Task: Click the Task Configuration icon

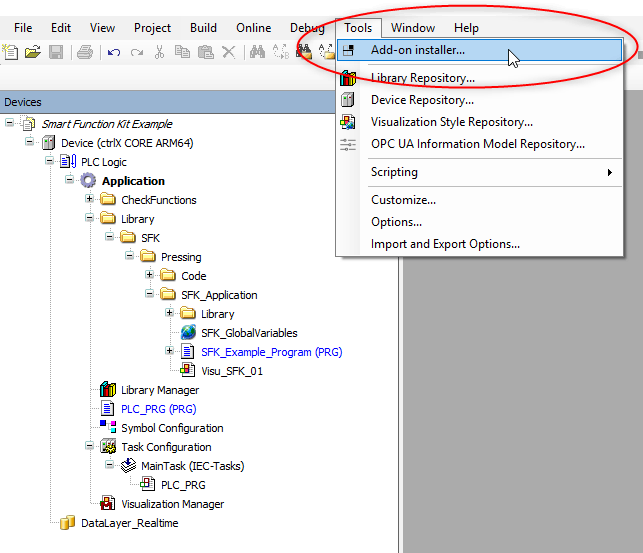Action: (108, 446)
